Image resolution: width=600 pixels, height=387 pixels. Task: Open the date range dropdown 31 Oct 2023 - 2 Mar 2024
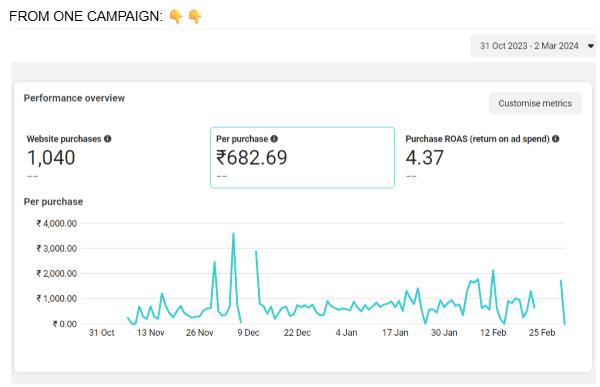(x=533, y=46)
